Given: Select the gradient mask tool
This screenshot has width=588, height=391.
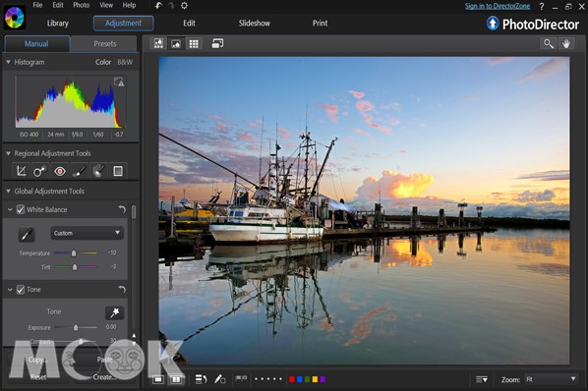Looking at the screenshot, I should tap(118, 171).
